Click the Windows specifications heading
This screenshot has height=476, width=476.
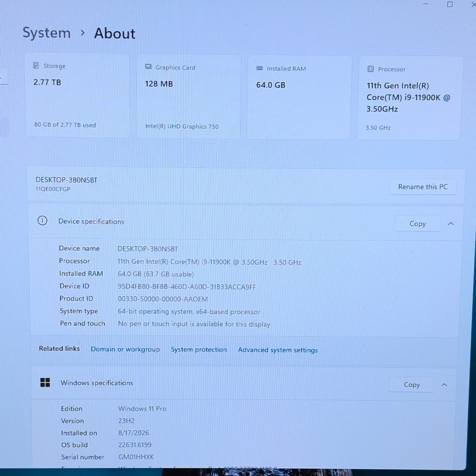(97, 383)
